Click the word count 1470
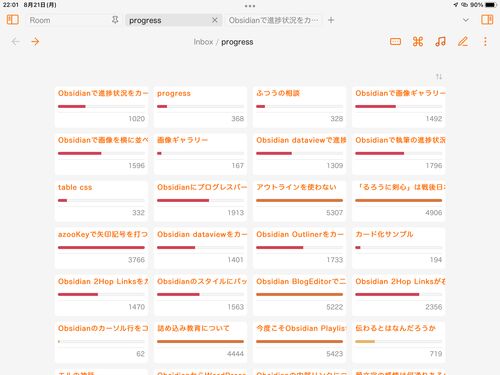500x375 pixels. 137,307
